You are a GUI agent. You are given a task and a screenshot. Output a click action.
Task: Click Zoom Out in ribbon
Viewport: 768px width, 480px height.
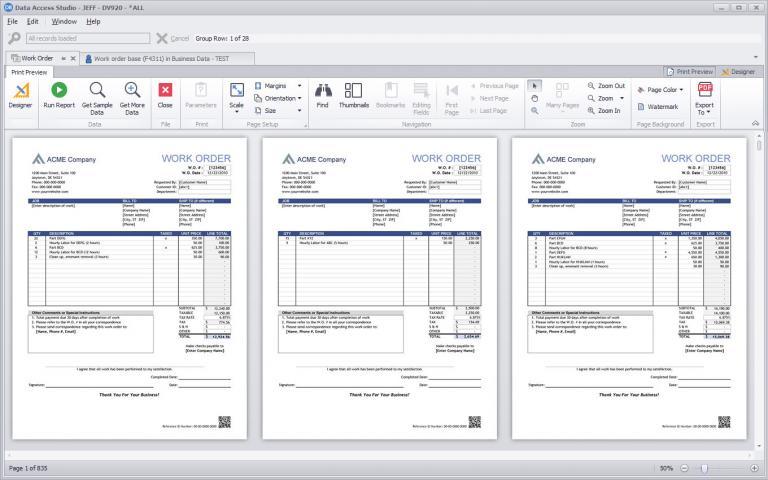point(606,86)
